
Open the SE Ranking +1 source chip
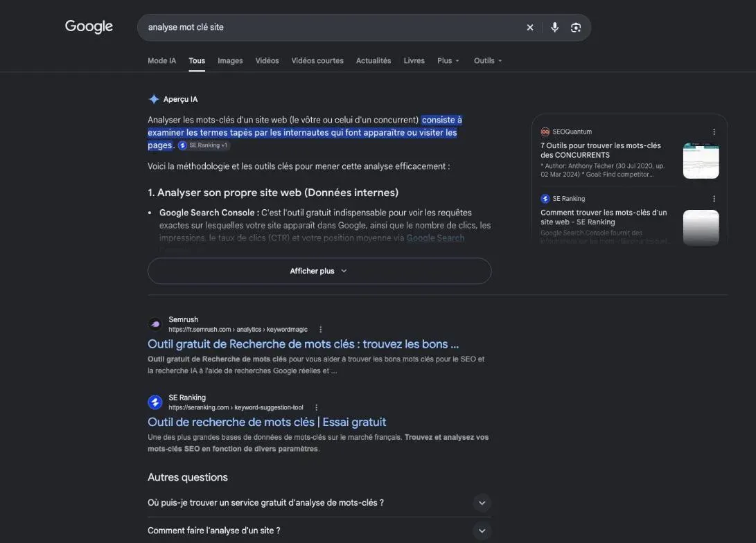pos(204,145)
